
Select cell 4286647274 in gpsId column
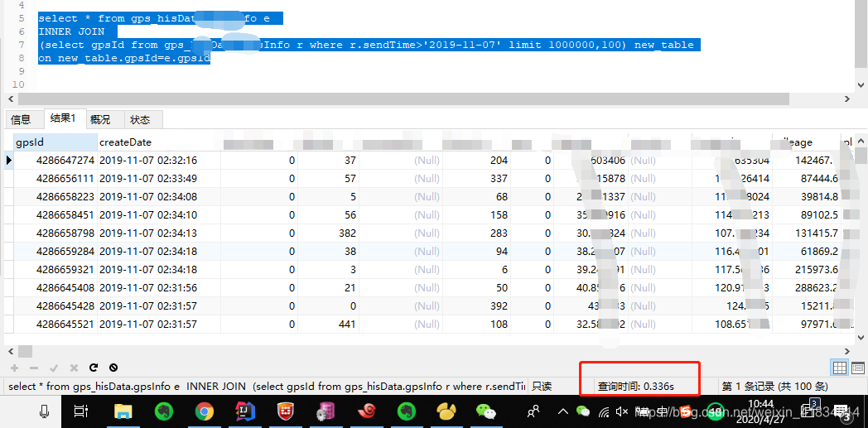pyautogui.click(x=55, y=161)
